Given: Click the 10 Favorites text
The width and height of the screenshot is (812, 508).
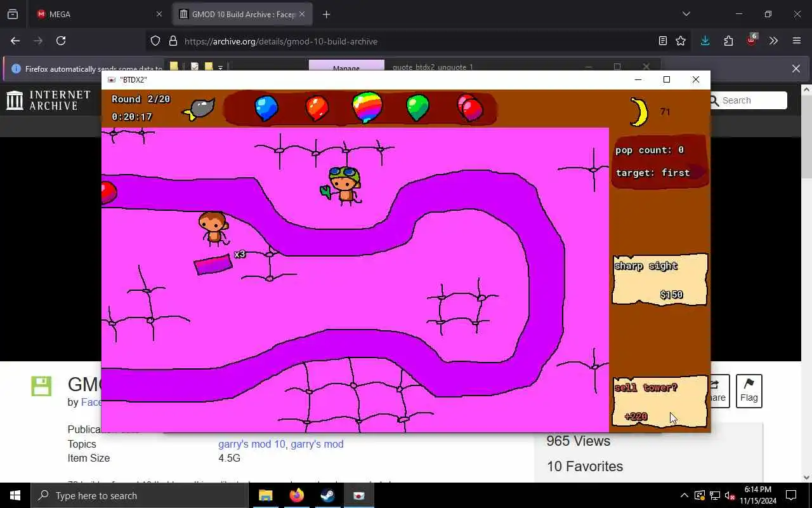Looking at the screenshot, I should point(585,466).
